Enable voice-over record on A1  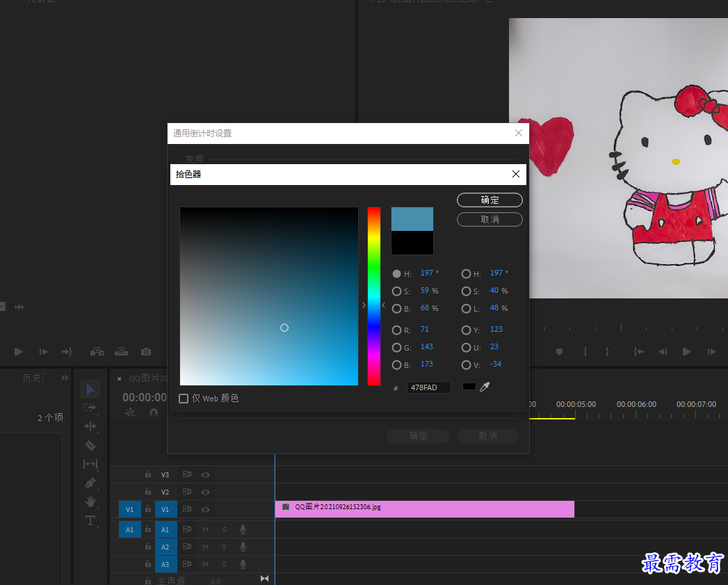243,529
